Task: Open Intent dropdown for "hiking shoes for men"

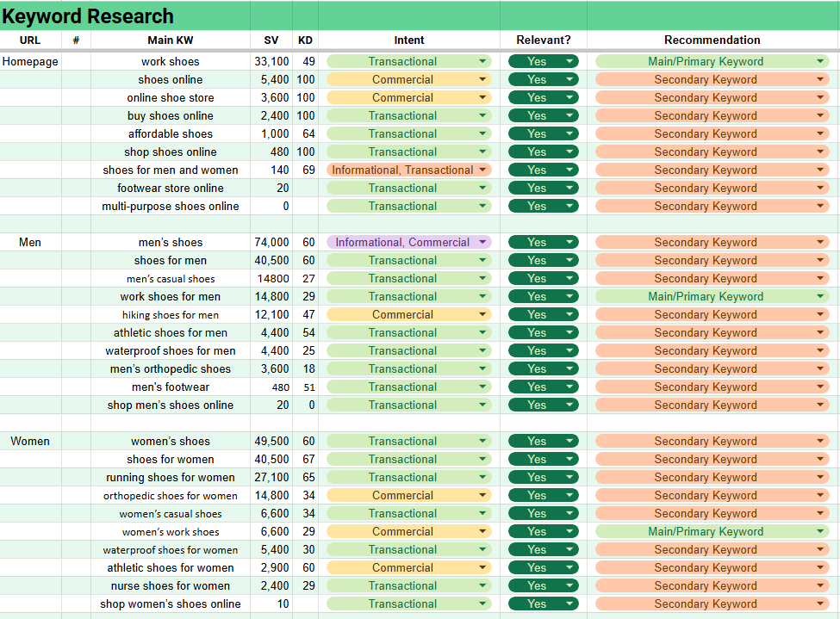Action: (482, 314)
